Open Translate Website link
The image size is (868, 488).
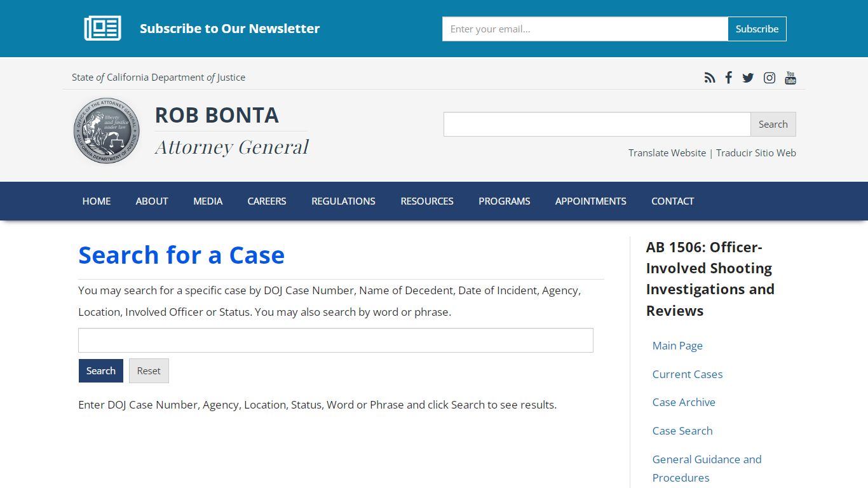coord(667,153)
